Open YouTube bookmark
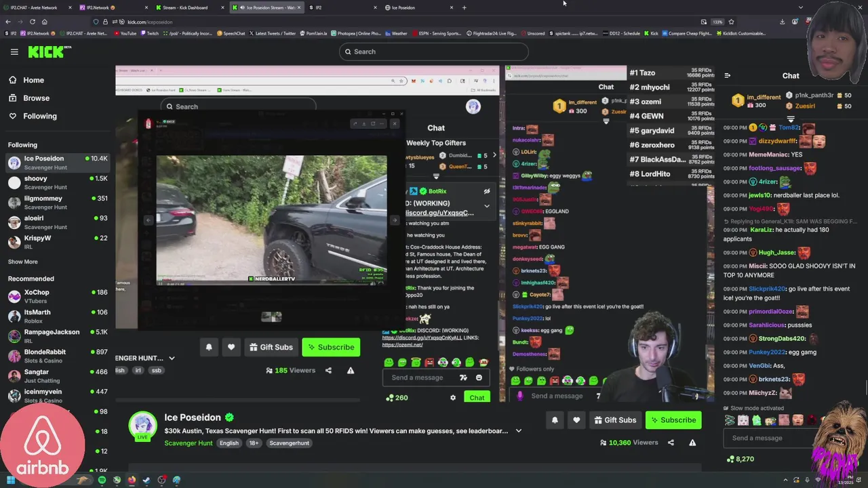 pos(125,33)
